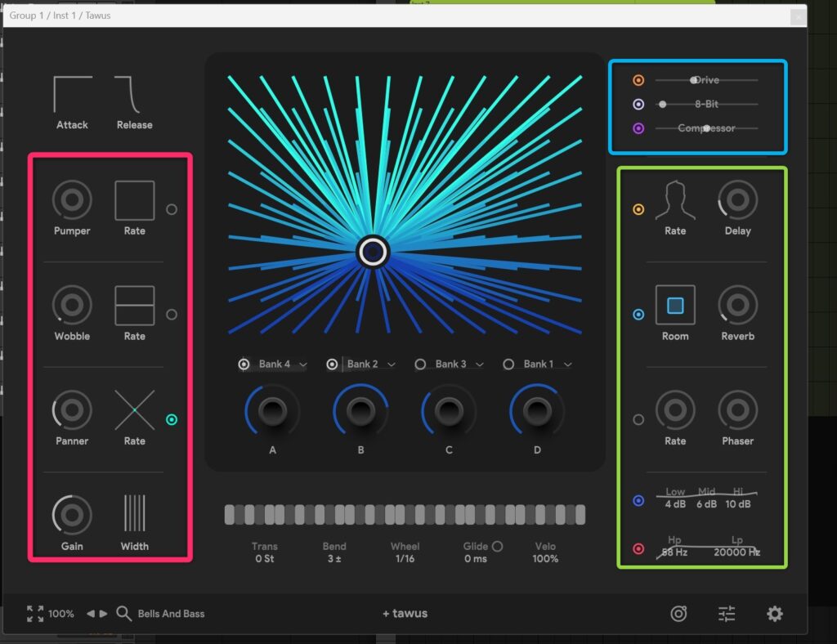Toggle the Glide option circle

pos(497,546)
